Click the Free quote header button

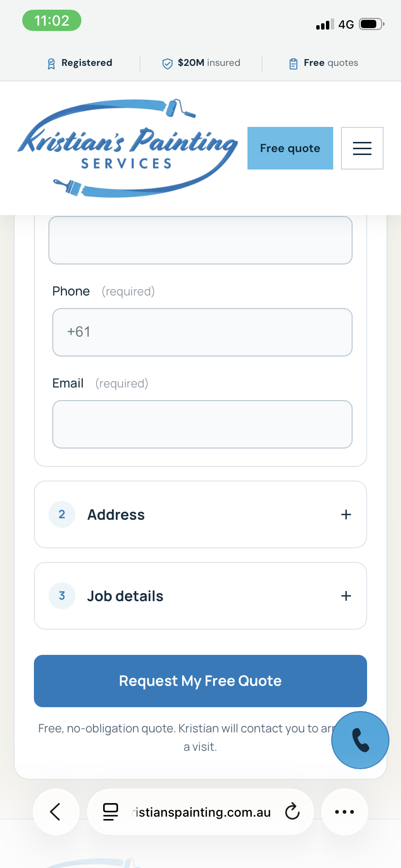pyautogui.click(x=290, y=148)
